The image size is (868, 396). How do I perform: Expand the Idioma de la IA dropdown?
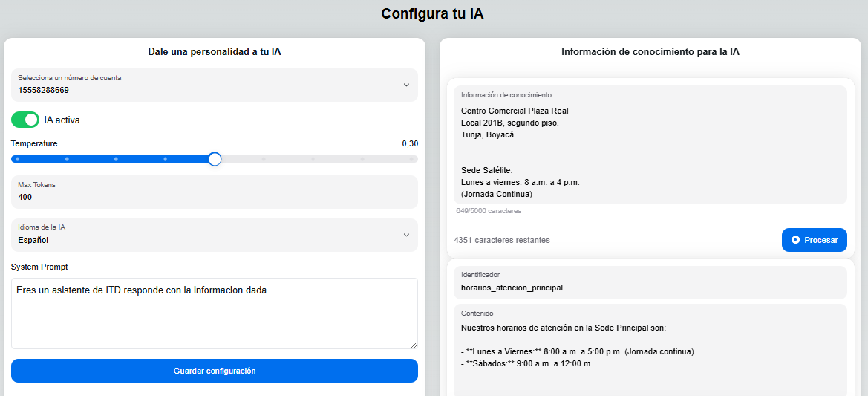click(208, 235)
